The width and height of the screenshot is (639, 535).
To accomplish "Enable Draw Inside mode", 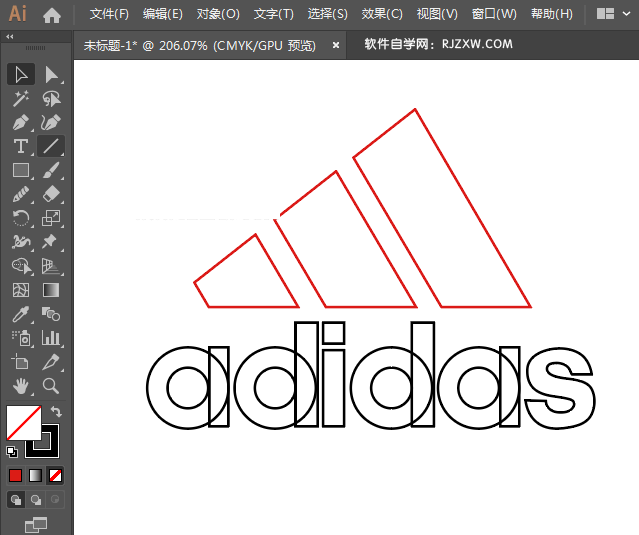I will 55,500.
